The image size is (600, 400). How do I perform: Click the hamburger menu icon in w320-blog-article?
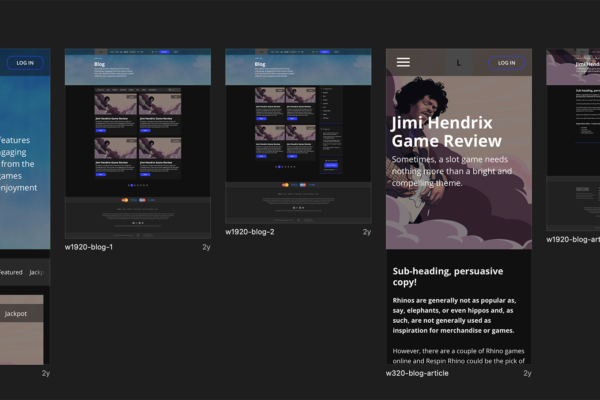coord(403,62)
